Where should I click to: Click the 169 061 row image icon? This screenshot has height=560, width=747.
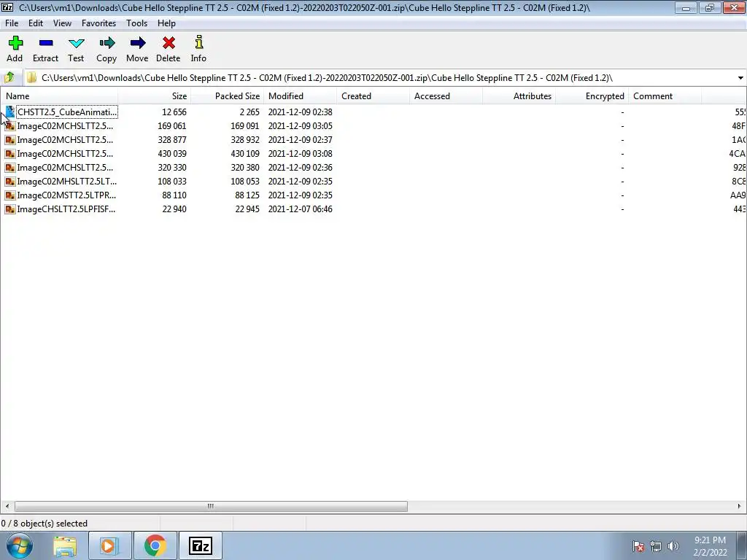[9, 125]
